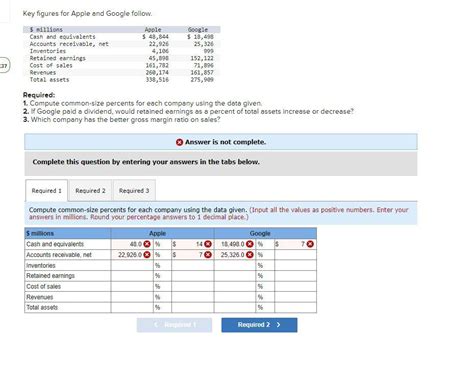474x385 pixels.
Task: Click Apple cash value $ 48,844 in data table
Action: click(156, 37)
